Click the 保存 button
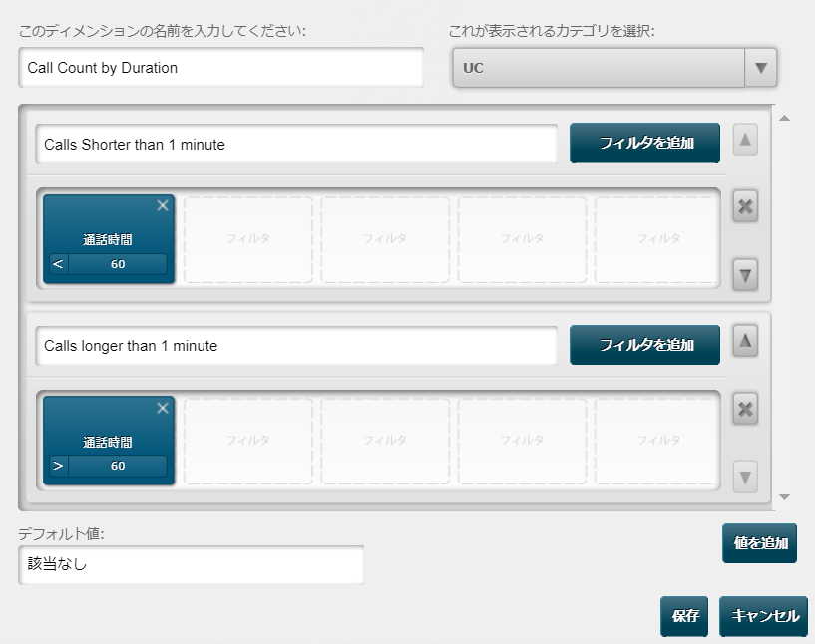This screenshot has width=815, height=644. point(684,616)
